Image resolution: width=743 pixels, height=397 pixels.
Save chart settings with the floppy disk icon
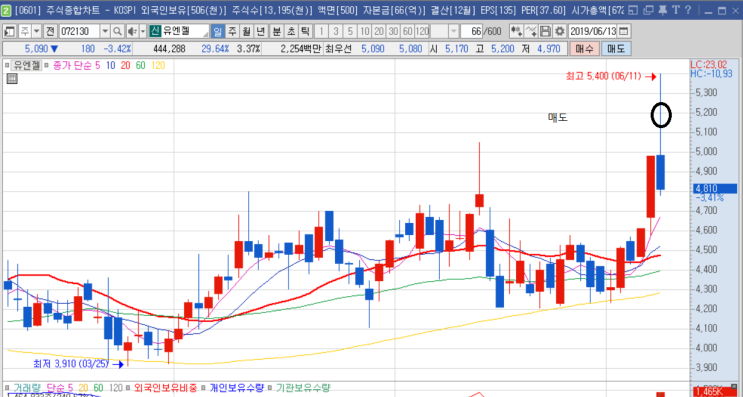545,31
